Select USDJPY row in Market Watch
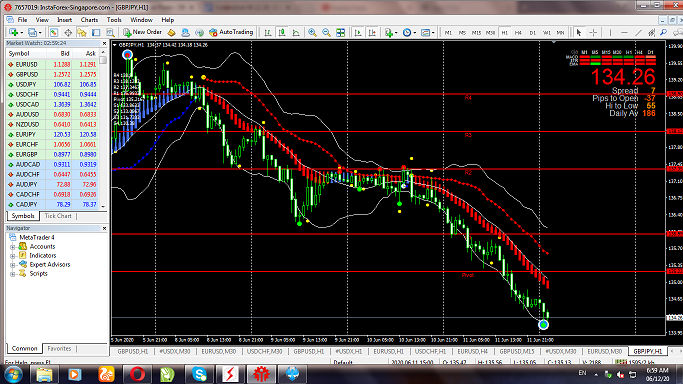Image resolution: width=683 pixels, height=384 pixels. [x=53, y=84]
